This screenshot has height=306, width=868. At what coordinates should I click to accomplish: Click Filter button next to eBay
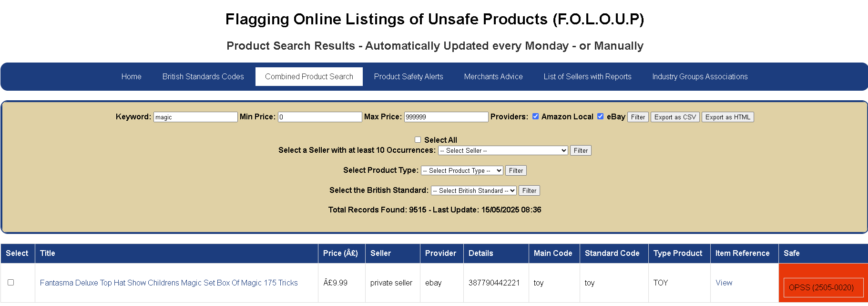[638, 117]
